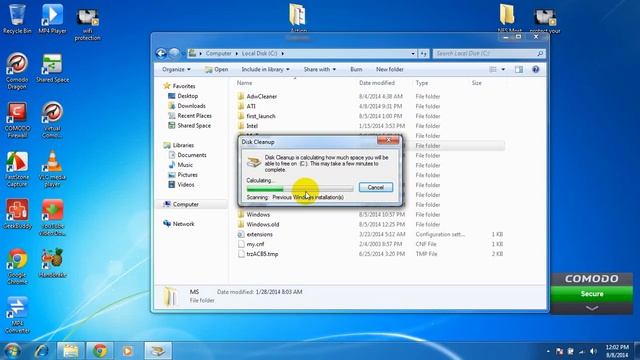Go back in Explorer window
640x360 pixels.
161,53
